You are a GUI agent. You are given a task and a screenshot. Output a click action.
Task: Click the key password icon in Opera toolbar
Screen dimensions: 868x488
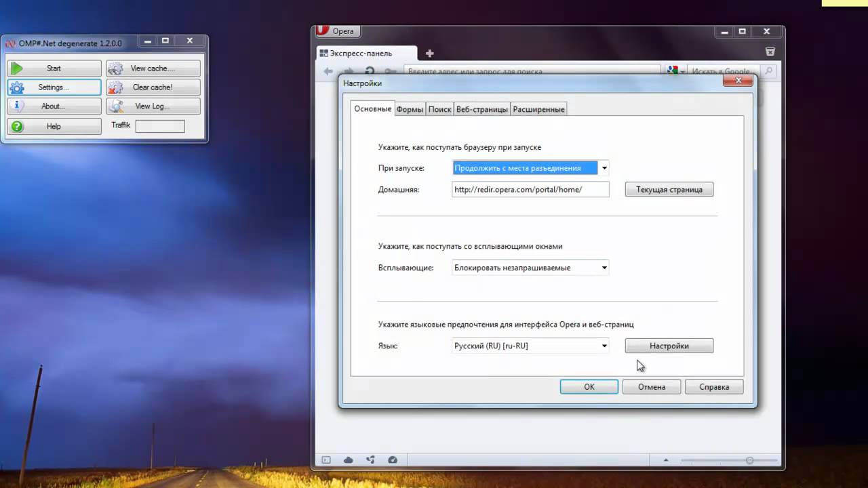pyautogui.click(x=391, y=71)
